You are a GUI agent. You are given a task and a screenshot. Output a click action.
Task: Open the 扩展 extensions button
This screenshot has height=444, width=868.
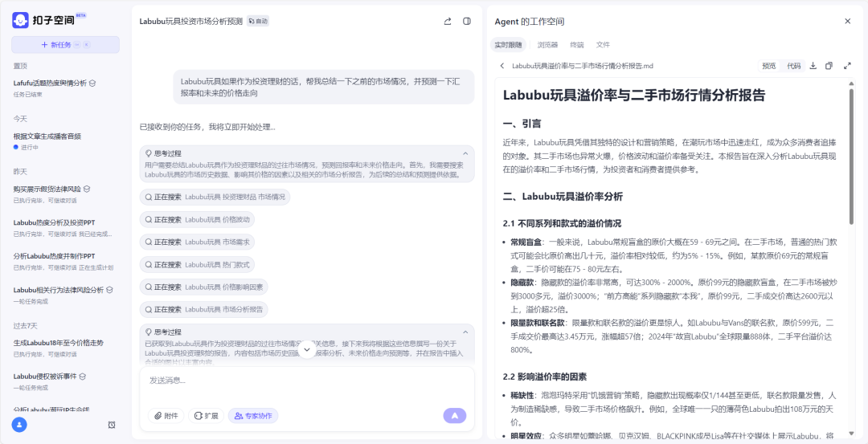pos(206,416)
